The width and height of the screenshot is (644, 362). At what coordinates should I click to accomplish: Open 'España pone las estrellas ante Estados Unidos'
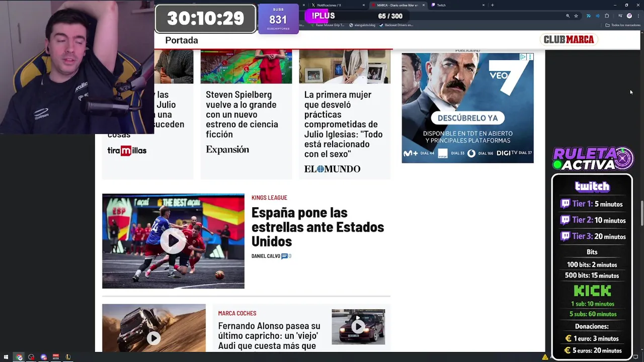tap(317, 227)
